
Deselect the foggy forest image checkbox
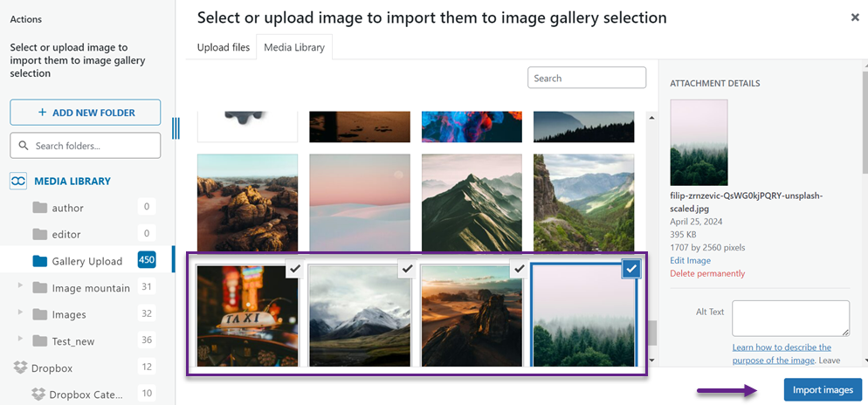[631, 270]
